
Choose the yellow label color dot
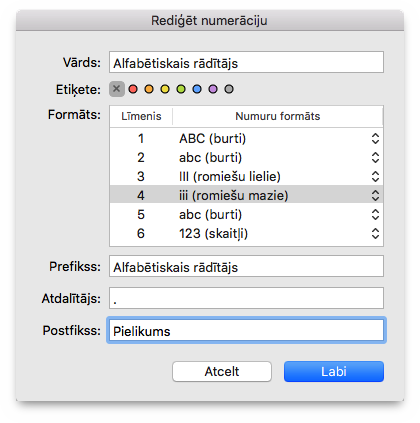coord(165,89)
